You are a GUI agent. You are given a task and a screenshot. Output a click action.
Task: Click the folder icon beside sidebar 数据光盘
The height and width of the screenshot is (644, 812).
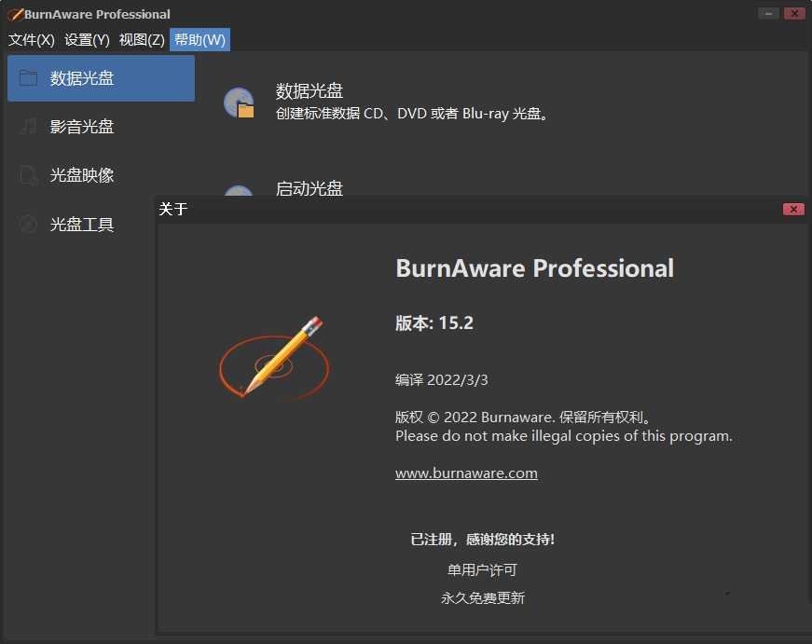29,78
